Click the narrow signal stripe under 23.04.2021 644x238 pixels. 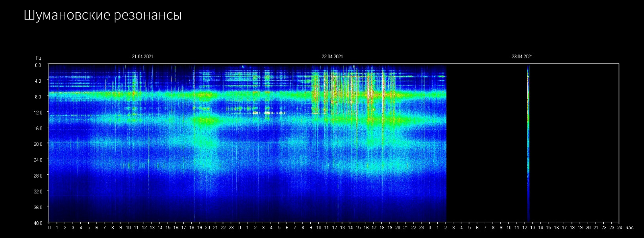pyautogui.click(x=528, y=143)
